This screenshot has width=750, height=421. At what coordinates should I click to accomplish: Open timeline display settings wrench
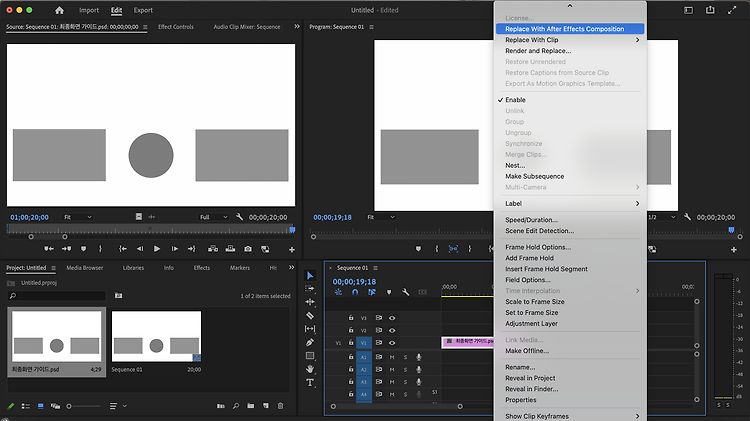point(406,292)
